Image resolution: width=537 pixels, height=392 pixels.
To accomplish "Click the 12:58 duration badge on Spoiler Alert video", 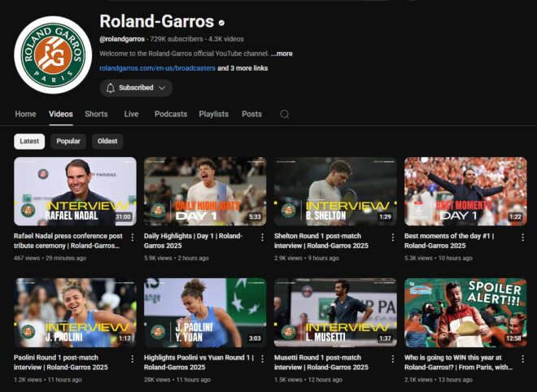I will tap(513, 338).
